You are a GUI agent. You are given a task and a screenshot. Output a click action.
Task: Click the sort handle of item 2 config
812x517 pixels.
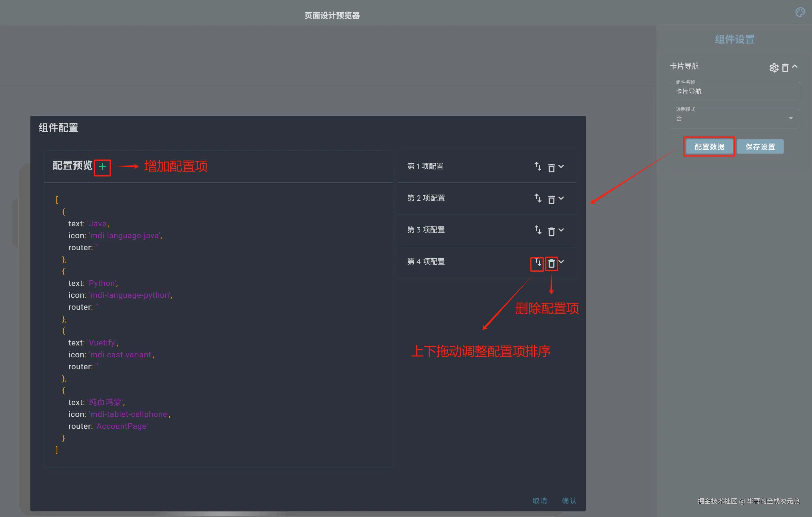[x=538, y=198]
